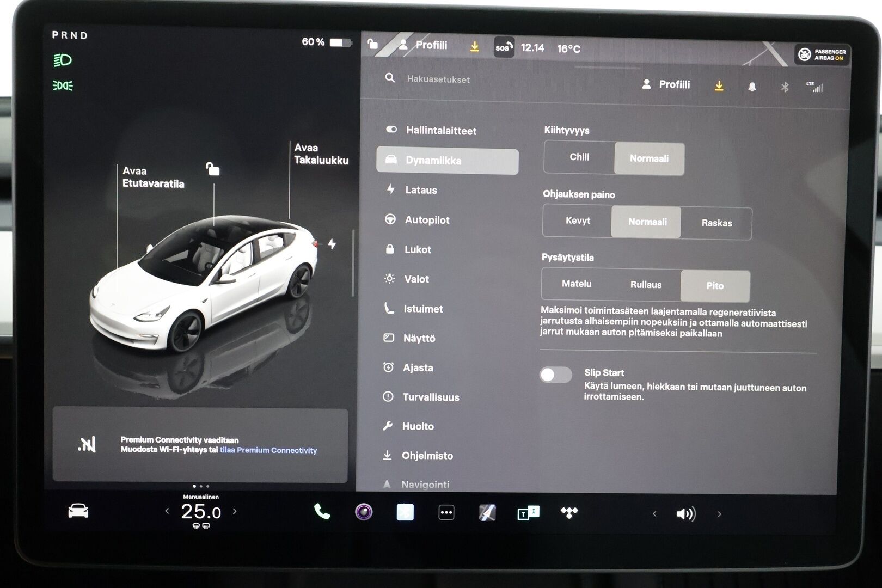The image size is (882, 588).
Task: Tap the SOS emergency icon
Action: pyautogui.click(x=504, y=47)
